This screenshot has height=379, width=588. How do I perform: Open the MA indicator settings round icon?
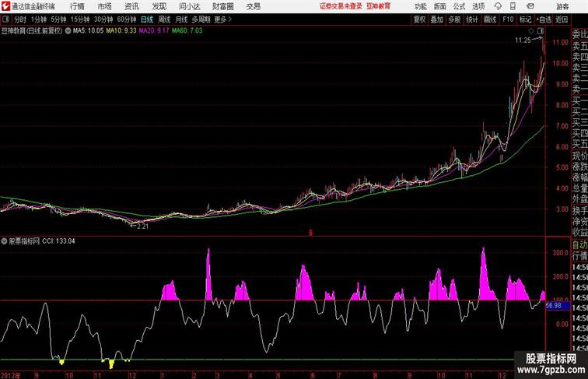pyautogui.click(x=68, y=31)
